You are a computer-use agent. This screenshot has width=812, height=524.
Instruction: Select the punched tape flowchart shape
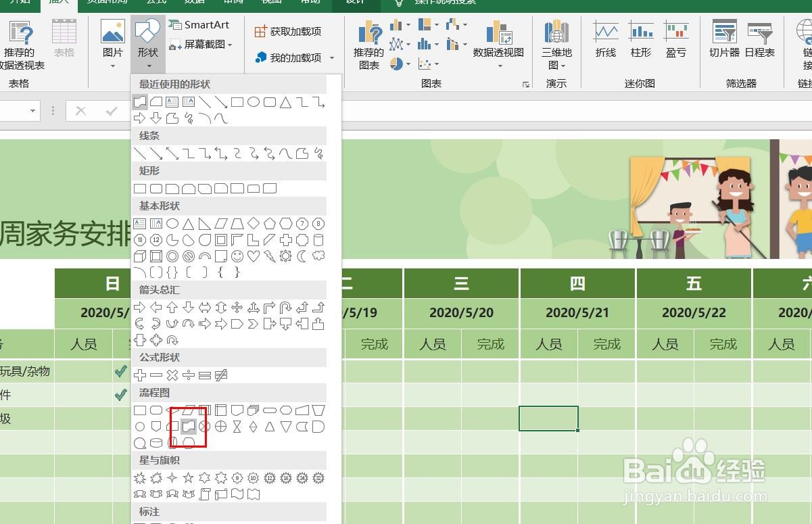(x=189, y=427)
